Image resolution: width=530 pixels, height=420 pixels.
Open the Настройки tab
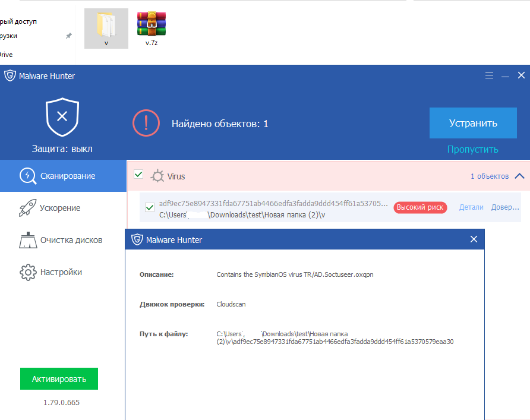pos(63,272)
